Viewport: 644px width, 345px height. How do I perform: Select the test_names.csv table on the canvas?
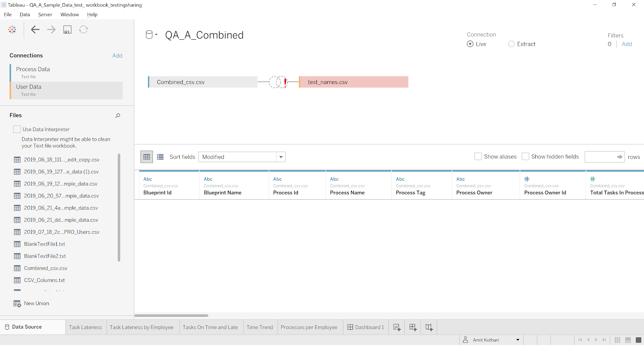point(354,82)
